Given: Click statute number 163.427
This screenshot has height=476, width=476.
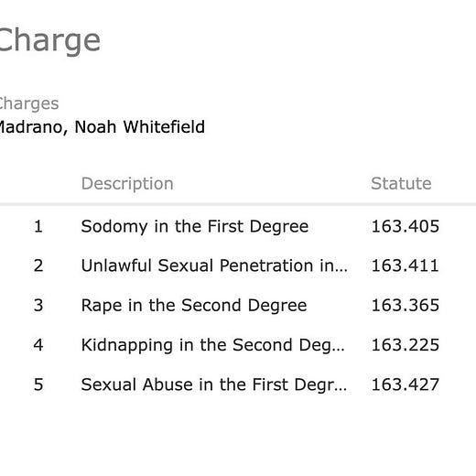Looking at the screenshot, I should coord(405,384).
